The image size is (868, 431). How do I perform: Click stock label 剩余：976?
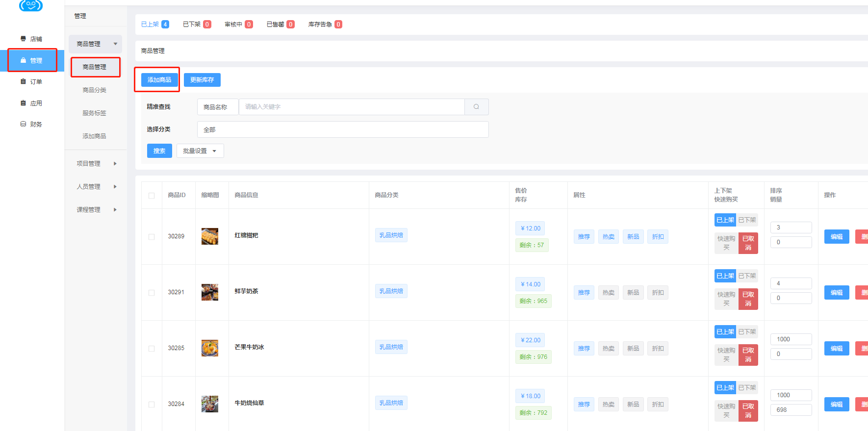tap(534, 357)
